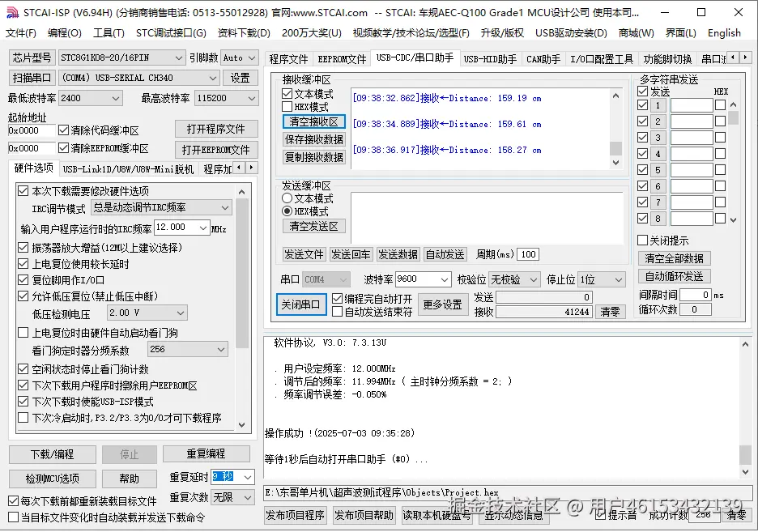Click the 间隔时间 input field

[x=695, y=295]
